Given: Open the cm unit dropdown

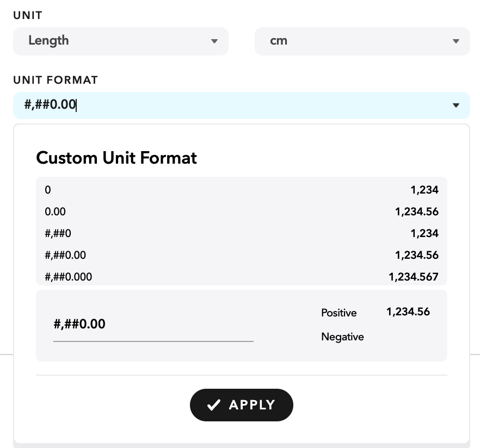Looking at the screenshot, I should pyautogui.click(x=362, y=41).
